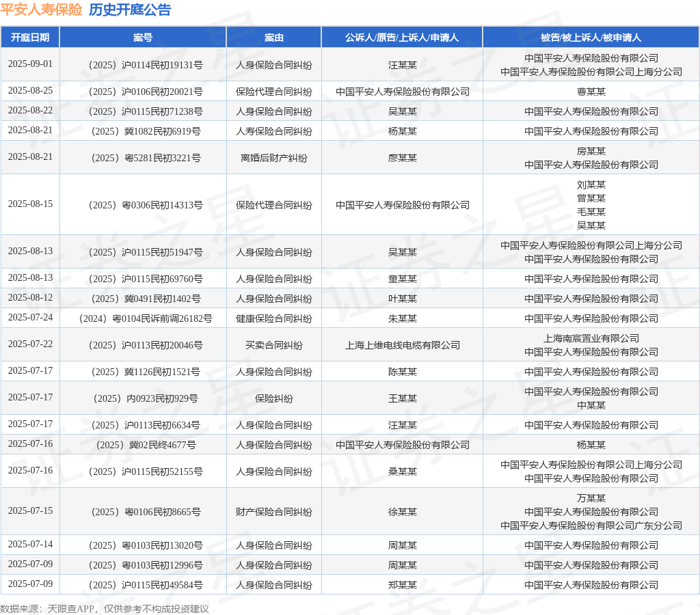Select case number (2025)沪0113民初6634号
The image size is (700, 615).
tap(146, 425)
